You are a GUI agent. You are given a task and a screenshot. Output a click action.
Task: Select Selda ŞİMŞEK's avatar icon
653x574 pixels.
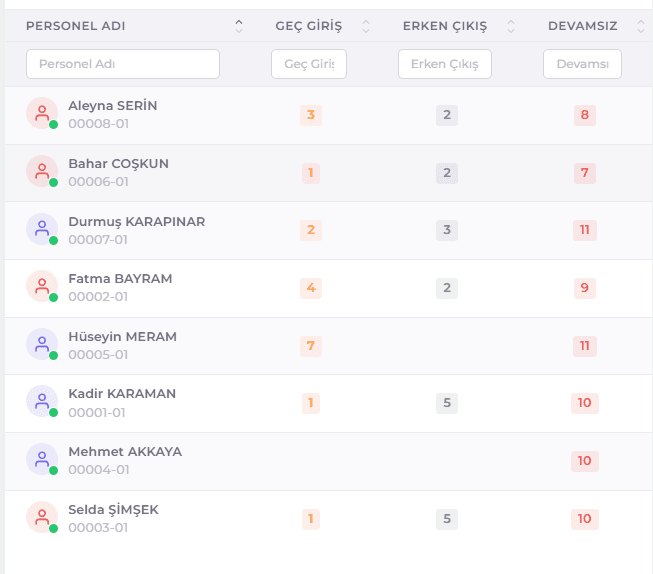point(42,517)
